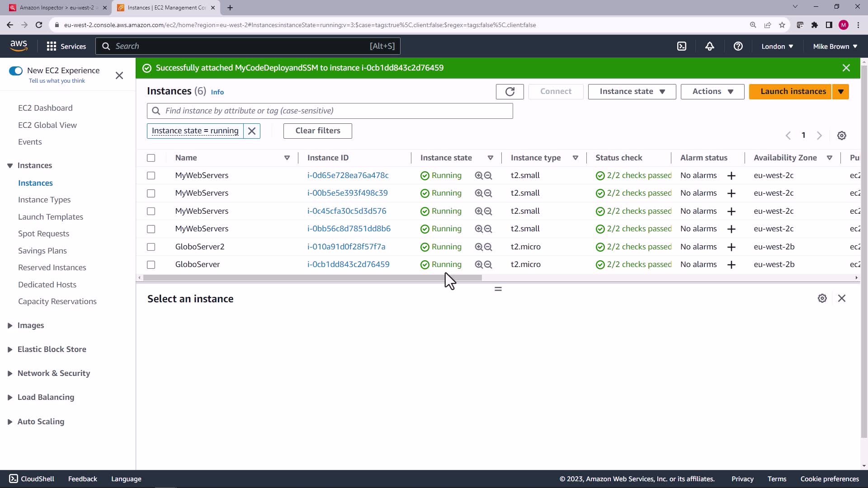Click the Clear filters button
The image size is (868, 488).
(x=317, y=131)
